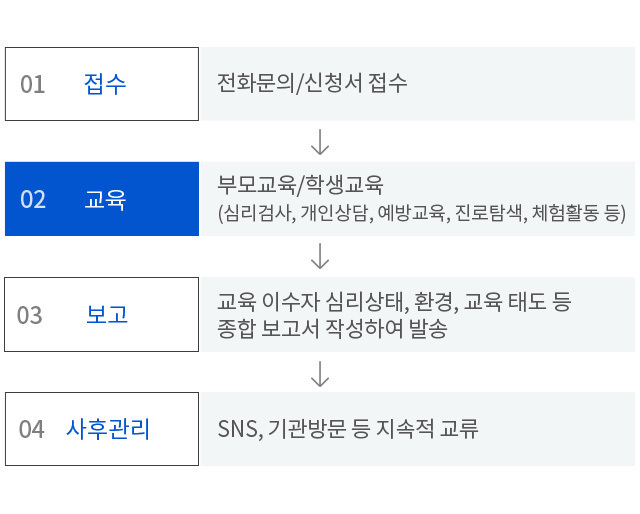Click the number 02 label
Image resolution: width=640 pixels, height=514 pixels.
(x=33, y=200)
